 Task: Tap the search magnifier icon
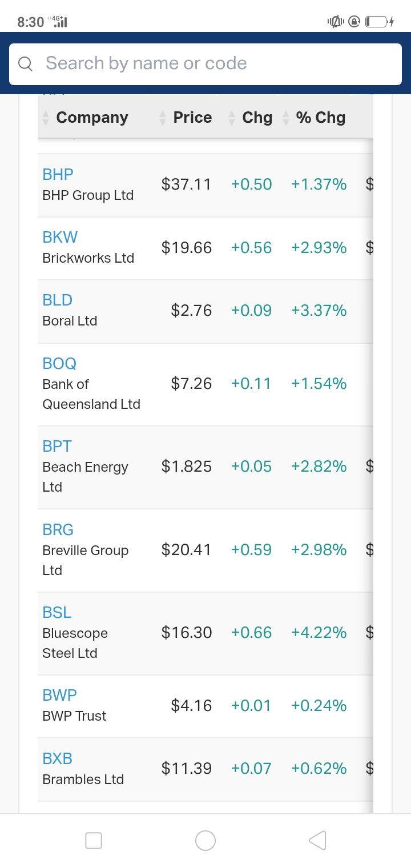(x=25, y=64)
